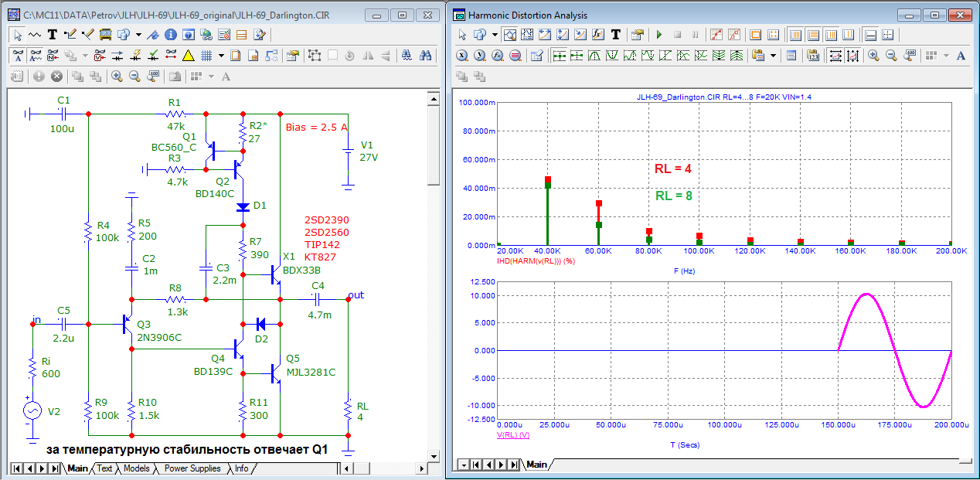Image resolution: width=980 pixels, height=480 pixels.
Task: Open the Power Supplies tab
Action: point(192,468)
